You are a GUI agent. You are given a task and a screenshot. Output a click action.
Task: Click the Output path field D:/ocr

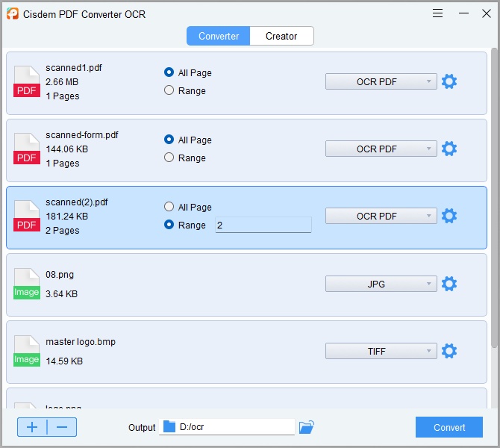click(x=227, y=427)
